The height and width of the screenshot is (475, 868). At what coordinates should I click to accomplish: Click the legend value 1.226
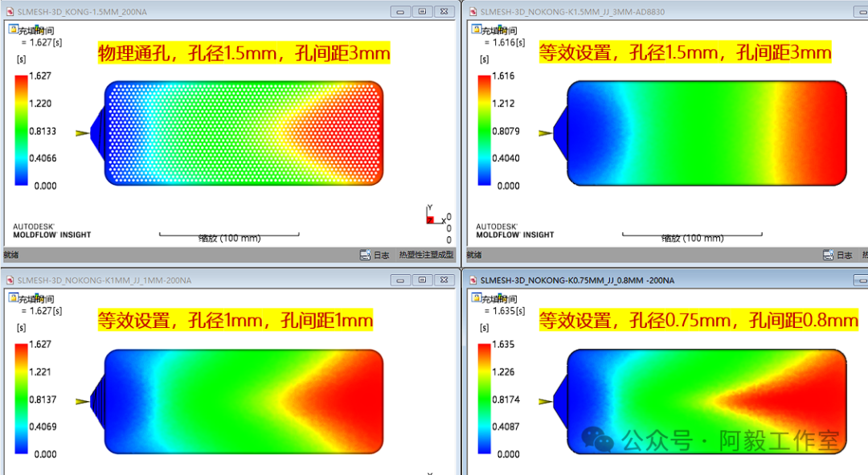coord(503,372)
